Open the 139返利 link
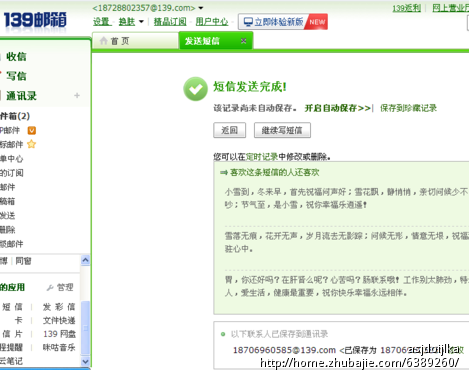This screenshot has width=469, height=370. 406,8
